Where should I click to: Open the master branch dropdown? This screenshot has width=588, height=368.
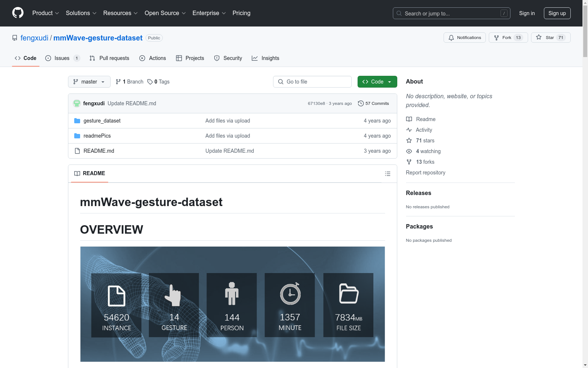pyautogui.click(x=89, y=82)
